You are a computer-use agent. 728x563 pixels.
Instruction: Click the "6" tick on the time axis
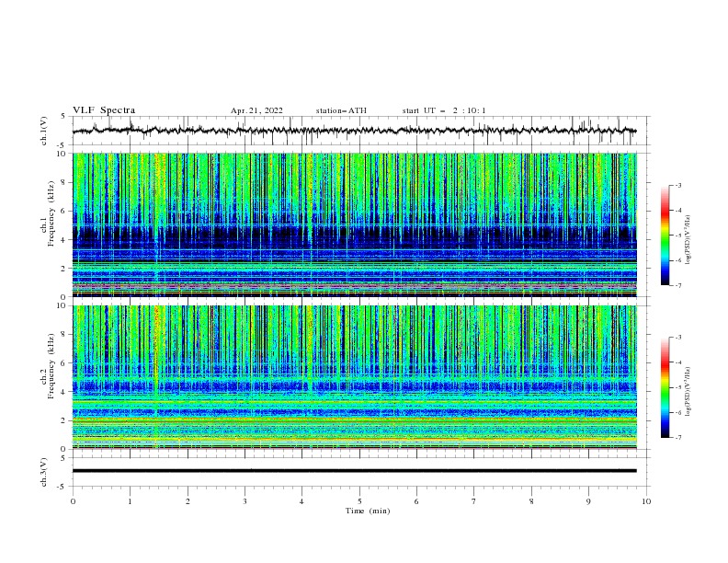click(416, 501)
